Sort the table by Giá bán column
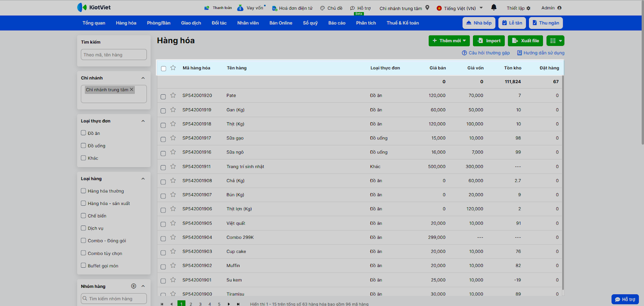 point(438,68)
